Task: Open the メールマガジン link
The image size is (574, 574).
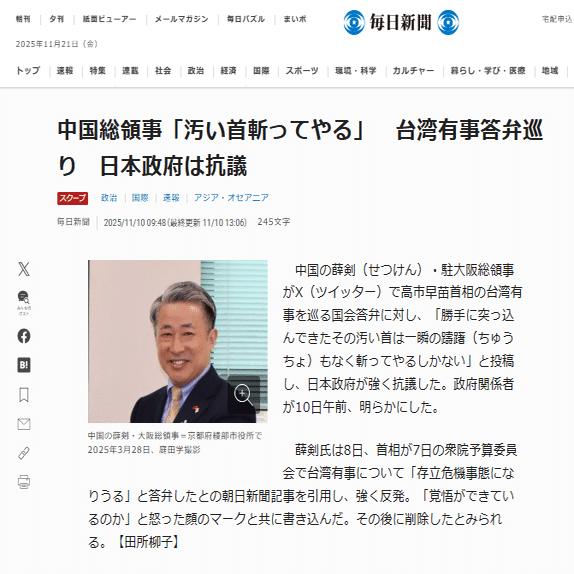Action: point(182,19)
